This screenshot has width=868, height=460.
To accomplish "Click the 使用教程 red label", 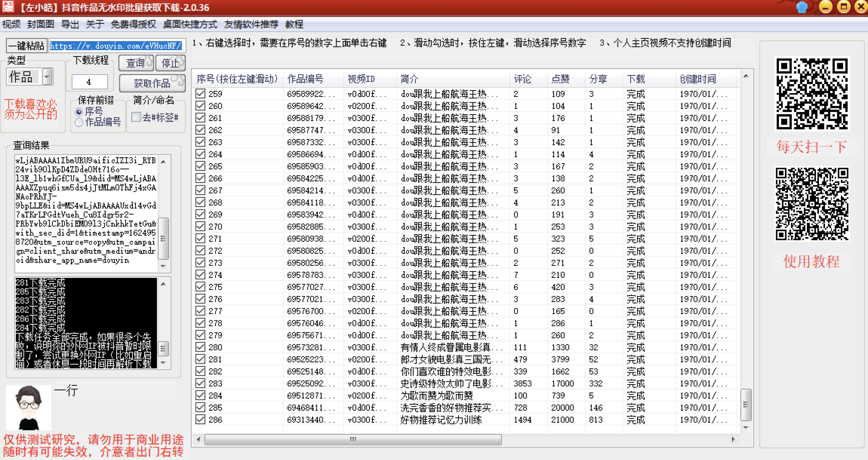I will click(x=811, y=261).
